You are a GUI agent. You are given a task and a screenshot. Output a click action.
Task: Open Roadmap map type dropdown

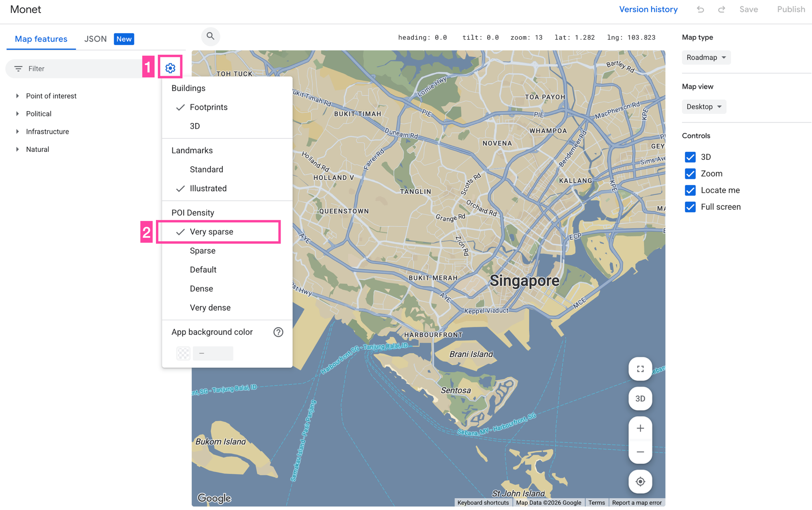pyautogui.click(x=706, y=57)
